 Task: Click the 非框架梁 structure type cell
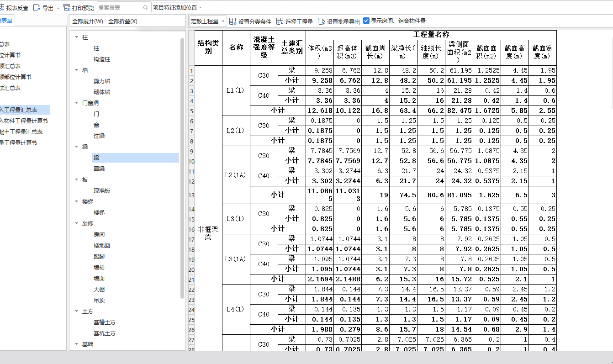pos(208,233)
